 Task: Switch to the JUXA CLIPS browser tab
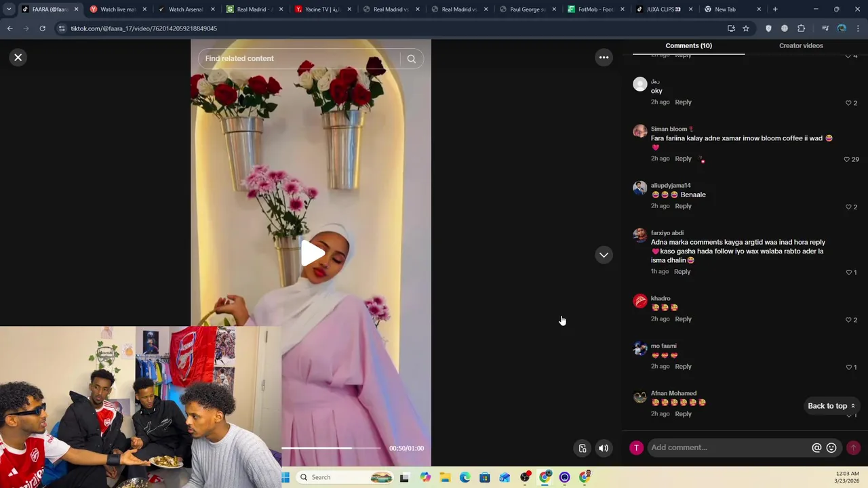[x=663, y=9]
